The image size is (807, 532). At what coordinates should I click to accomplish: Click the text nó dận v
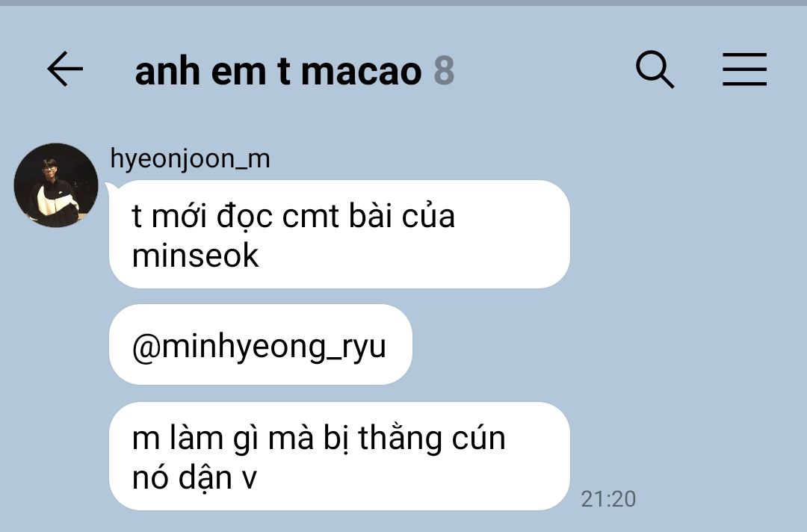click(194, 478)
